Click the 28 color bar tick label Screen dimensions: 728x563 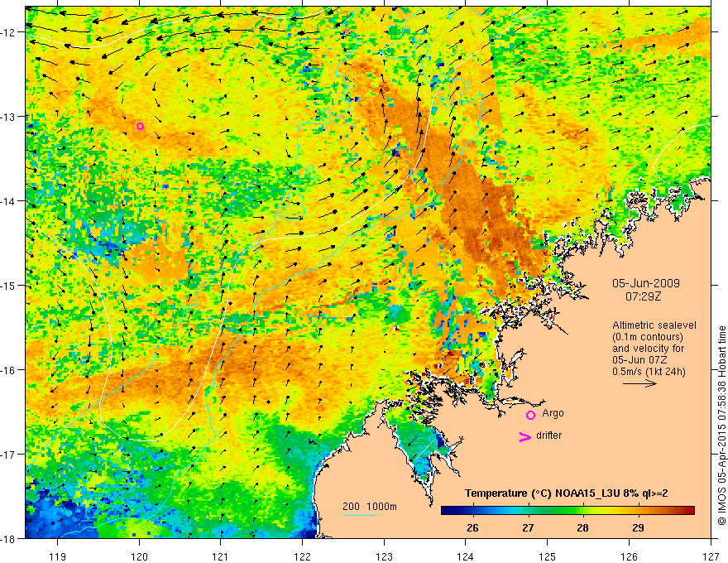point(582,528)
